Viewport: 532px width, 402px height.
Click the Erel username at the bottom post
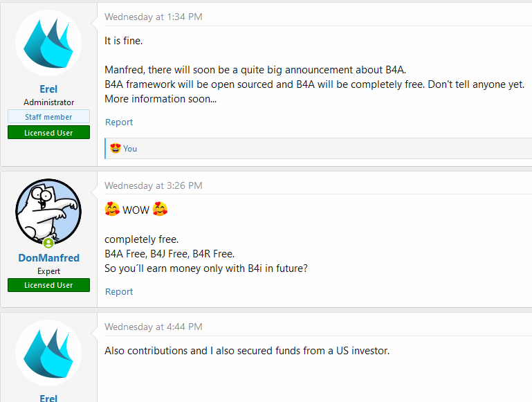click(x=48, y=398)
